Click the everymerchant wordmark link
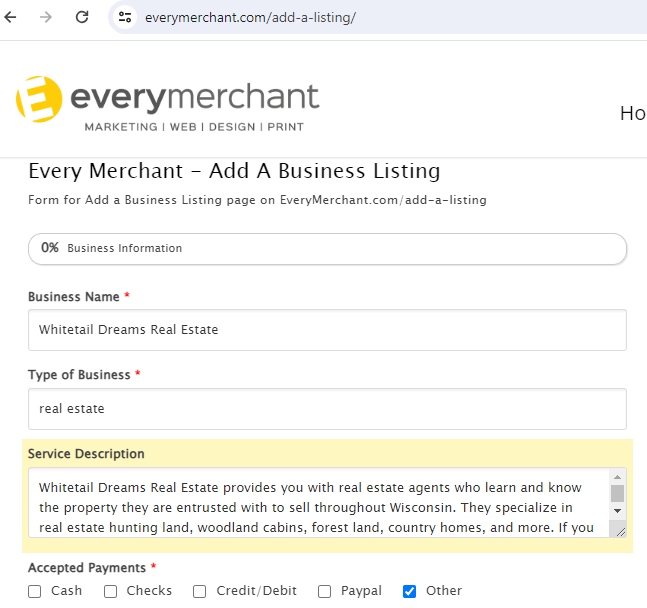 tap(194, 98)
